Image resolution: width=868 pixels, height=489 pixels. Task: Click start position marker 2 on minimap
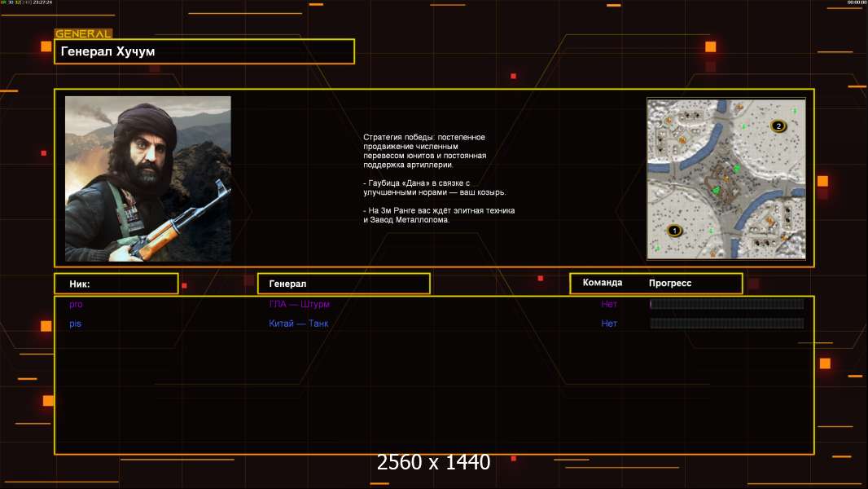point(778,126)
